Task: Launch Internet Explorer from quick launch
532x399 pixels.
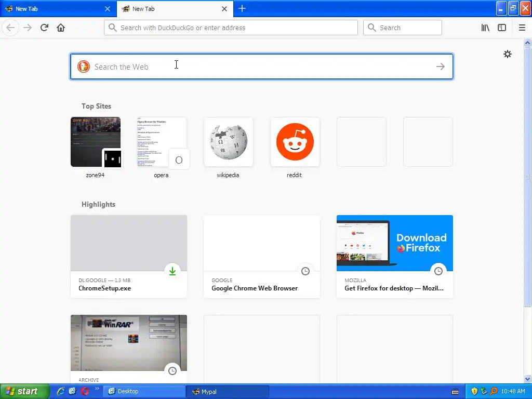Action: tap(61, 391)
